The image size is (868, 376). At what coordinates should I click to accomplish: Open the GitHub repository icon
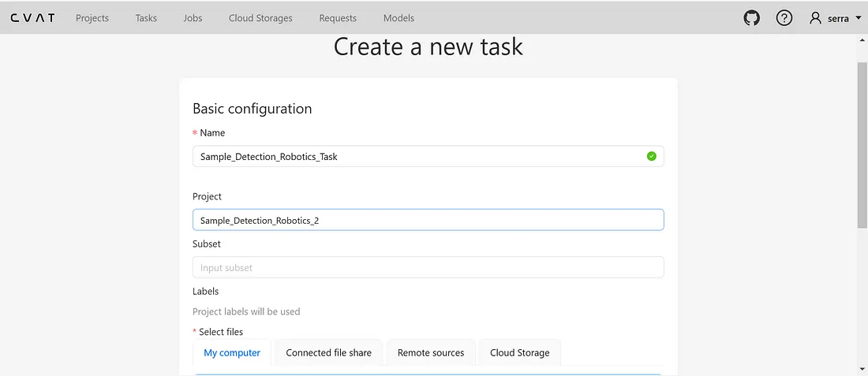(752, 18)
